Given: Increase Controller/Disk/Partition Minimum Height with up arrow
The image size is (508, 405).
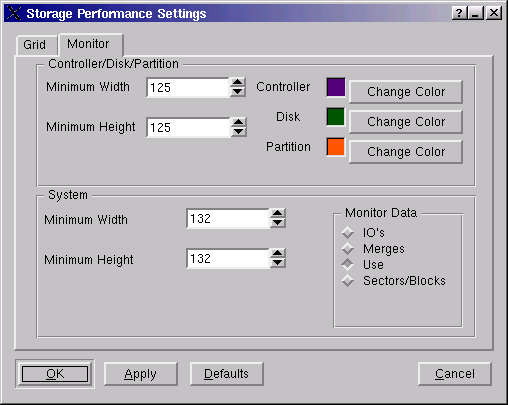Looking at the screenshot, I should click(238, 122).
